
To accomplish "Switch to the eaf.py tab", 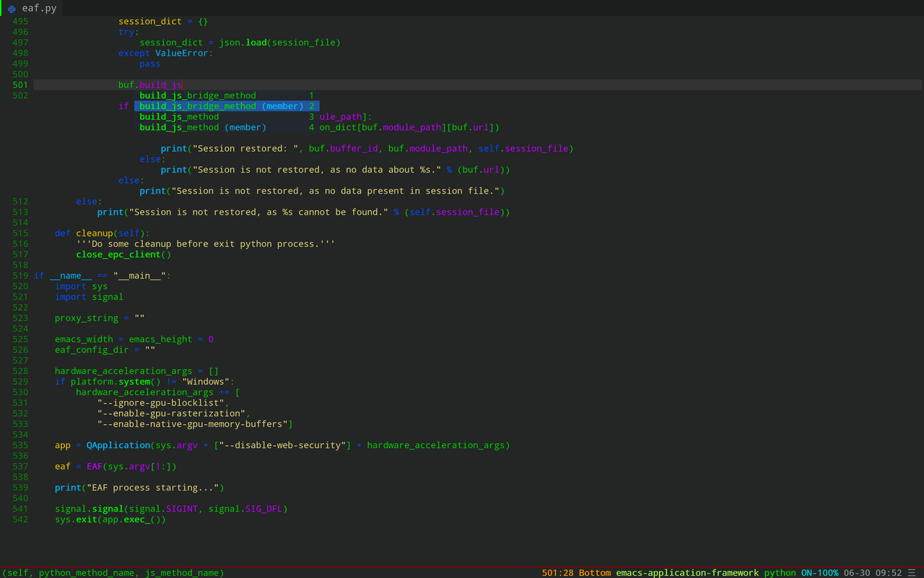I will pyautogui.click(x=32, y=9).
